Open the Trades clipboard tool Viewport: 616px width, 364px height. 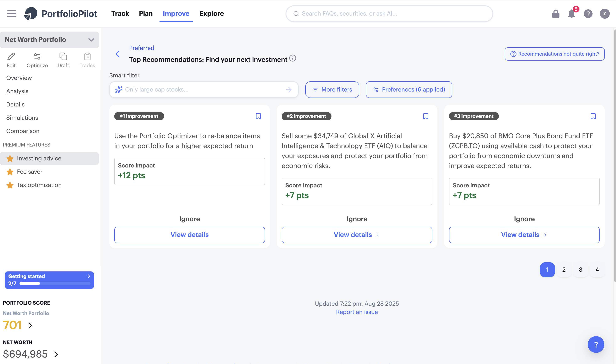(x=87, y=60)
